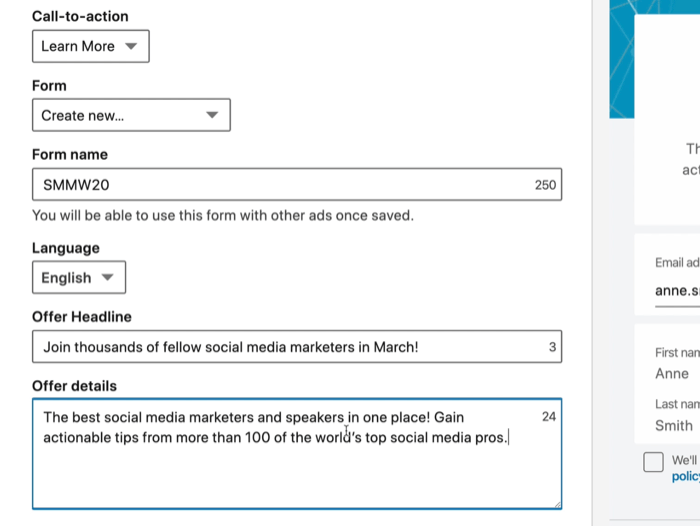Focus the Offer Headline text field
Image resolution: width=700 pixels, height=526 pixels.
click(x=280, y=348)
